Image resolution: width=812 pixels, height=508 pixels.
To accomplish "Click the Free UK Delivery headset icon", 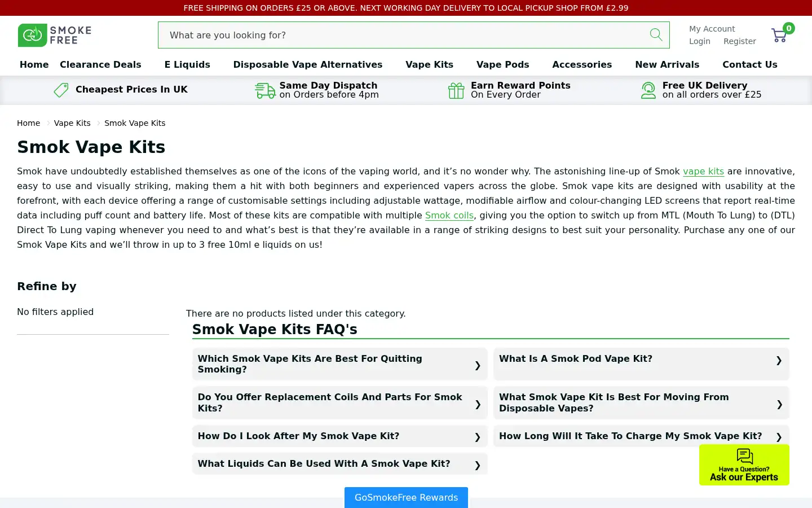I will tap(648, 90).
